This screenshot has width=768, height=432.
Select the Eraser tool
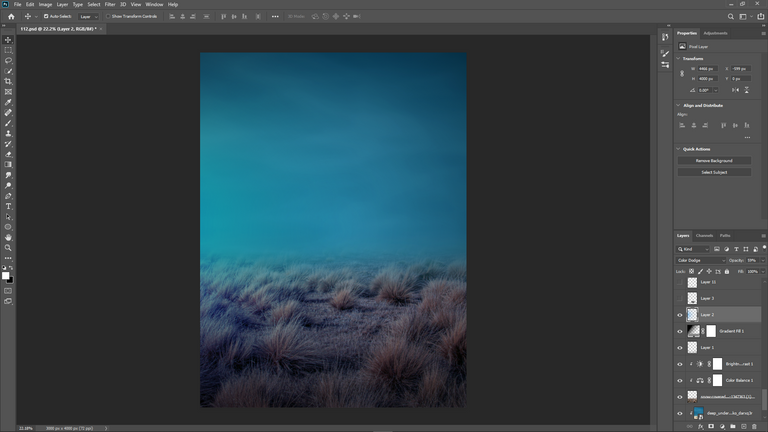click(x=8, y=154)
